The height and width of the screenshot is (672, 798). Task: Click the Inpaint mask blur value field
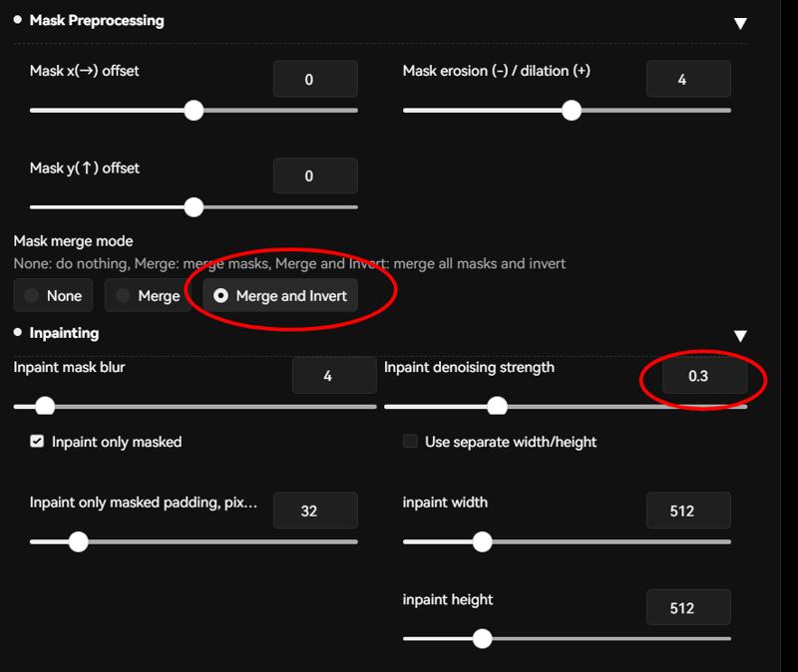pyautogui.click(x=334, y=376)
